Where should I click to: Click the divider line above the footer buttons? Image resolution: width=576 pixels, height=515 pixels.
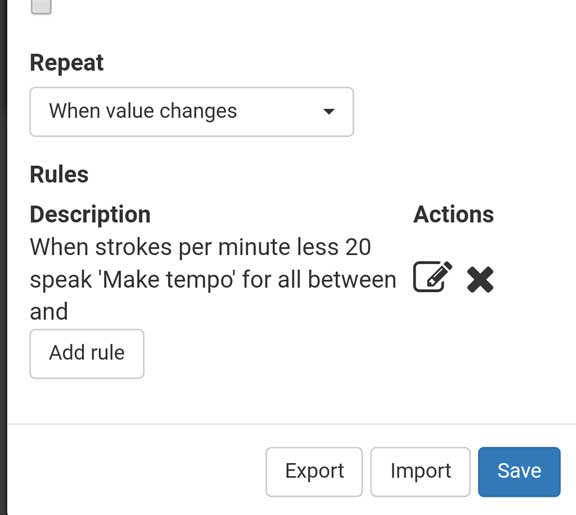(x=292, y=424)
